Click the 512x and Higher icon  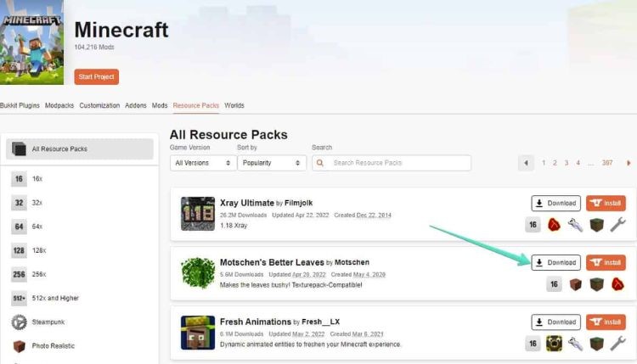pyautogui.click(x=19, y=299)
